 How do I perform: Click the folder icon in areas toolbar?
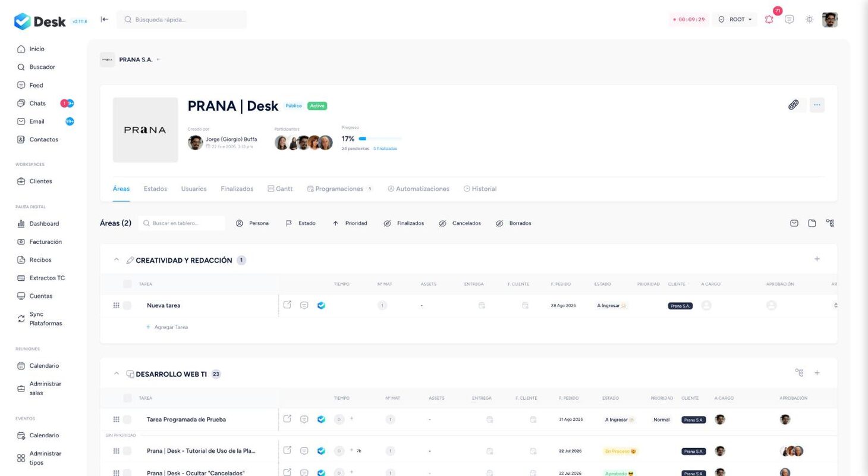point(812,223)
